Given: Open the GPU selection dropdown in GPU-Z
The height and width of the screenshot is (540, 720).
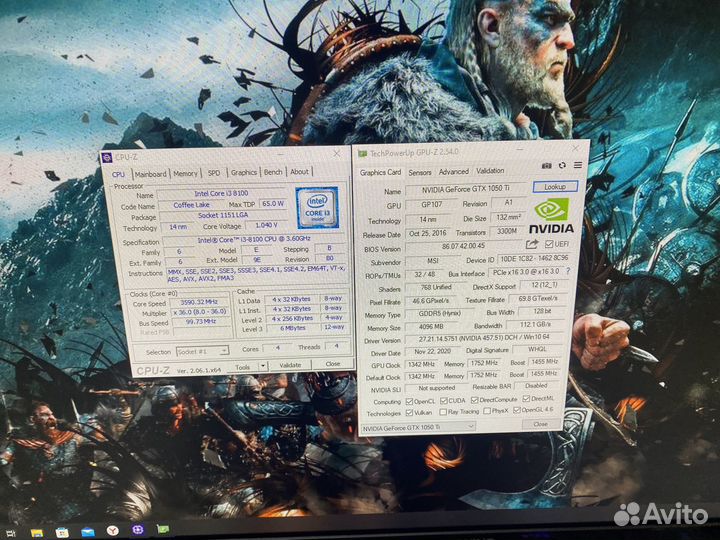Looking at the screenshot, I should click(418, 428).
